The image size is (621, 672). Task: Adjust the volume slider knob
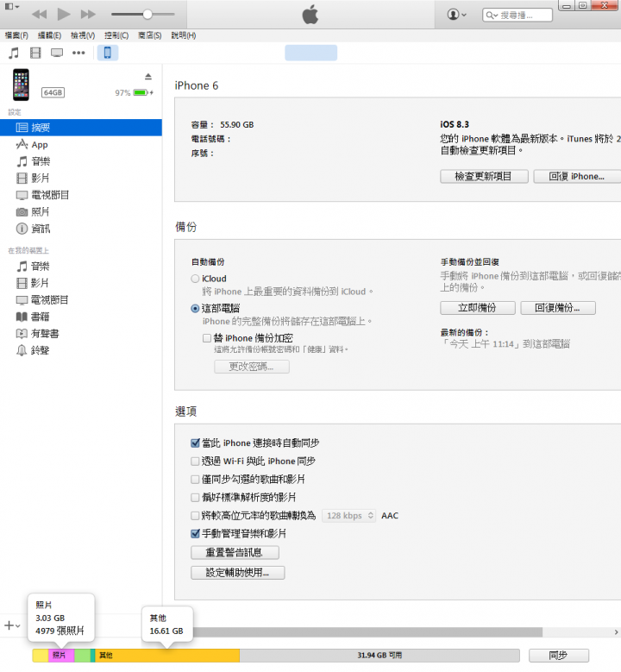tap(147, 15)
